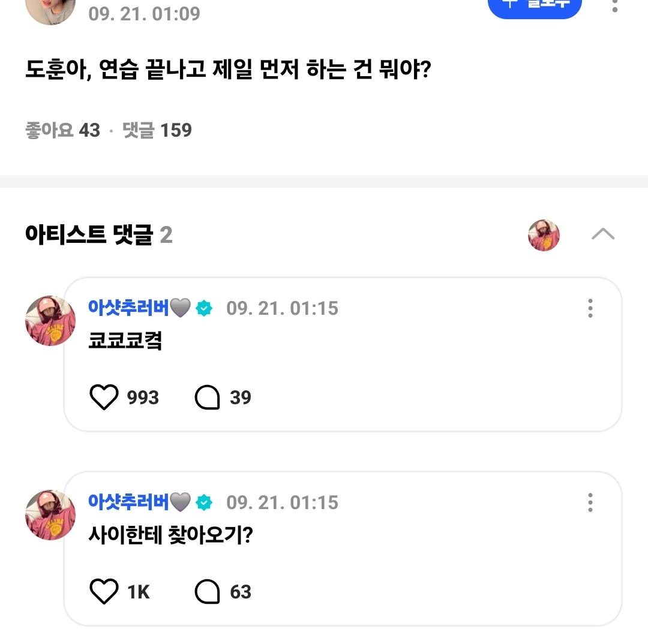The image size is (648, 644).
Task: Open more options for the first artist comment
Action: (590, 308)
